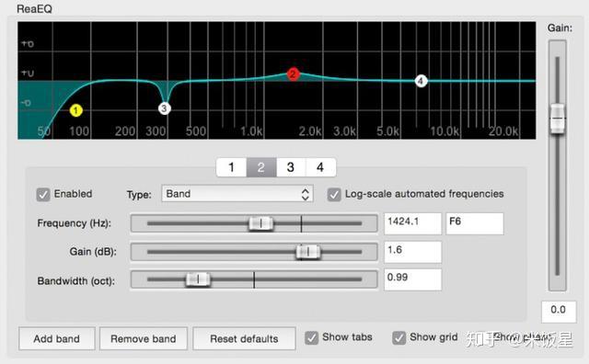
Task: Click the Remove band button
Action: tap(144, 338)
